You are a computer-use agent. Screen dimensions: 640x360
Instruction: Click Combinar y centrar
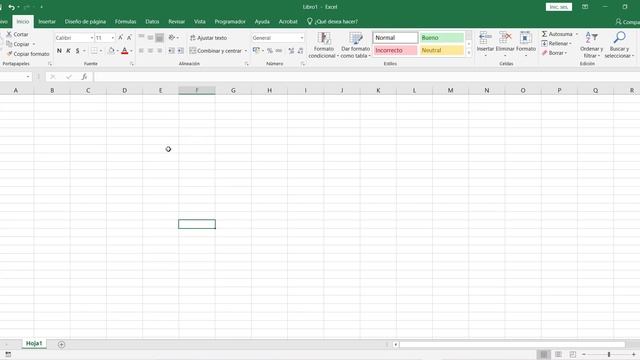[x=216, y=51]
